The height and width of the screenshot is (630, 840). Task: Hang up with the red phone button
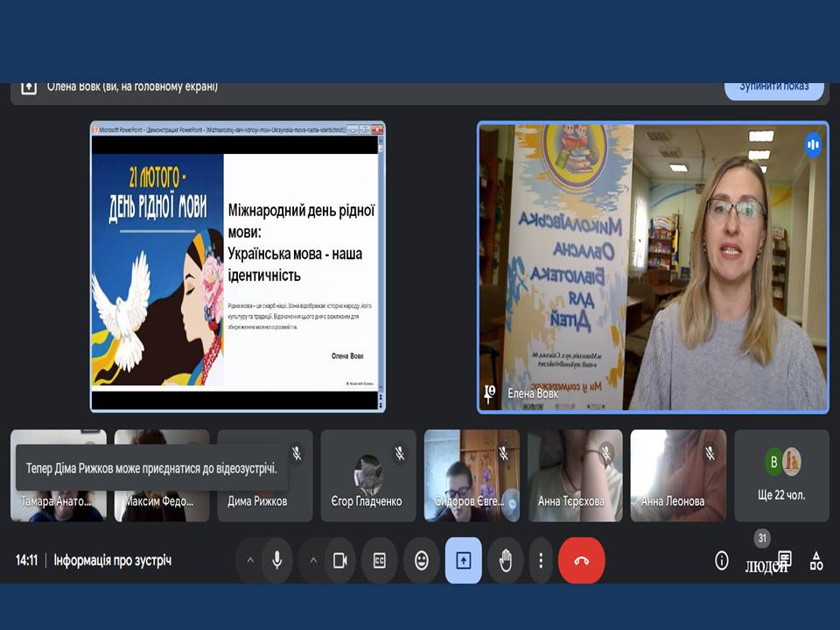[581, 561]
